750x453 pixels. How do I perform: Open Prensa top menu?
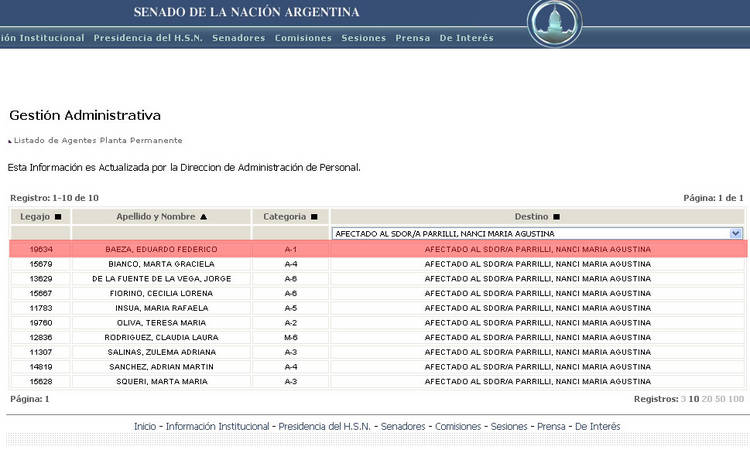coord(413,38)
